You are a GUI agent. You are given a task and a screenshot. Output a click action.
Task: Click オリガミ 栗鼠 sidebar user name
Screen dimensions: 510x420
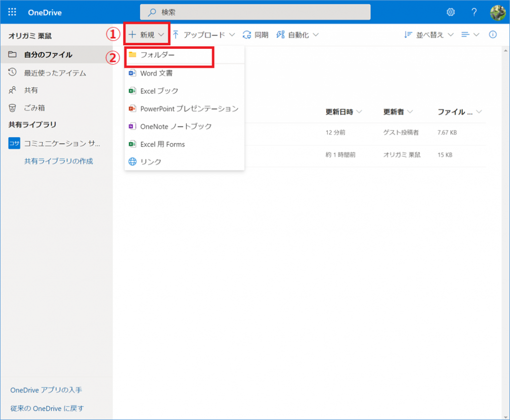coord(30,36)
